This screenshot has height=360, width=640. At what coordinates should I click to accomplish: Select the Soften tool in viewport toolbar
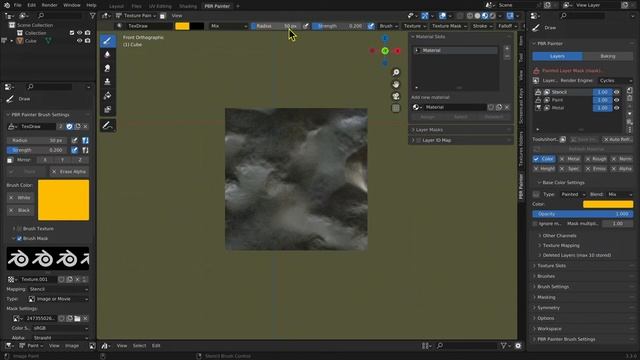(108, 54)
